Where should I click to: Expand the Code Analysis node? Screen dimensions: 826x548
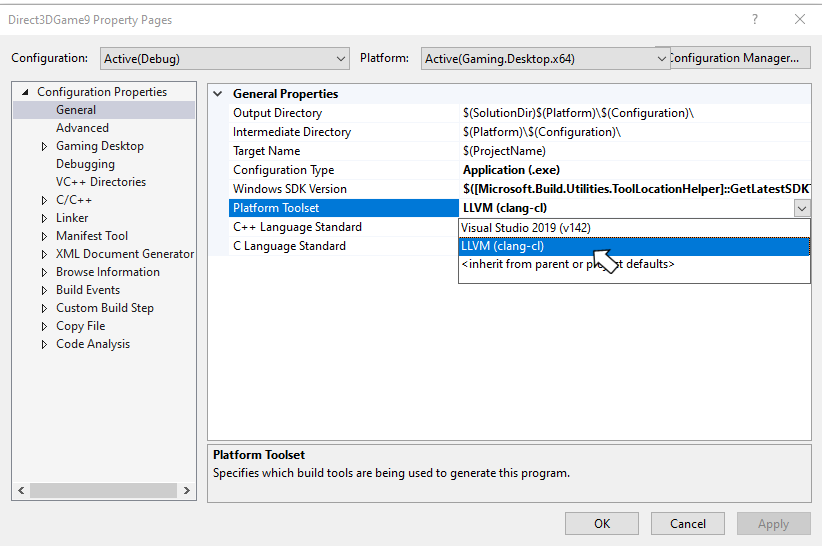point(44,344)
